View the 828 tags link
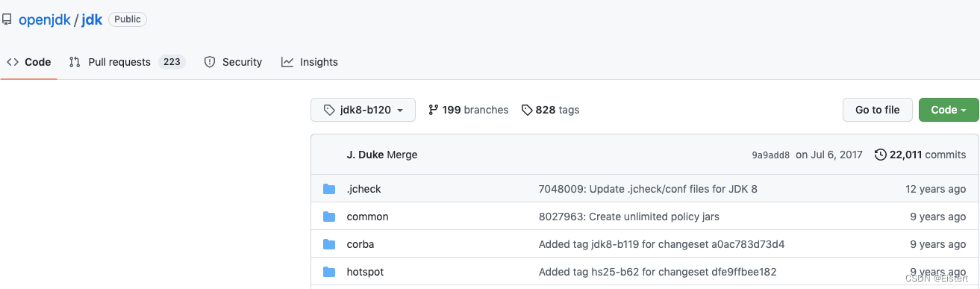Image resolution: width=980 pixels, height=289 pixels. tap(550, 110)
